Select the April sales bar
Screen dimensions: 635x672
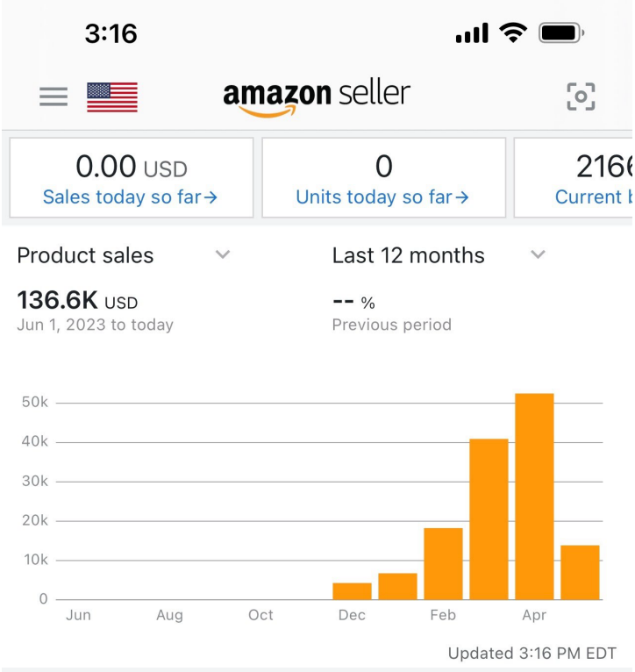[x=534, y=497]
